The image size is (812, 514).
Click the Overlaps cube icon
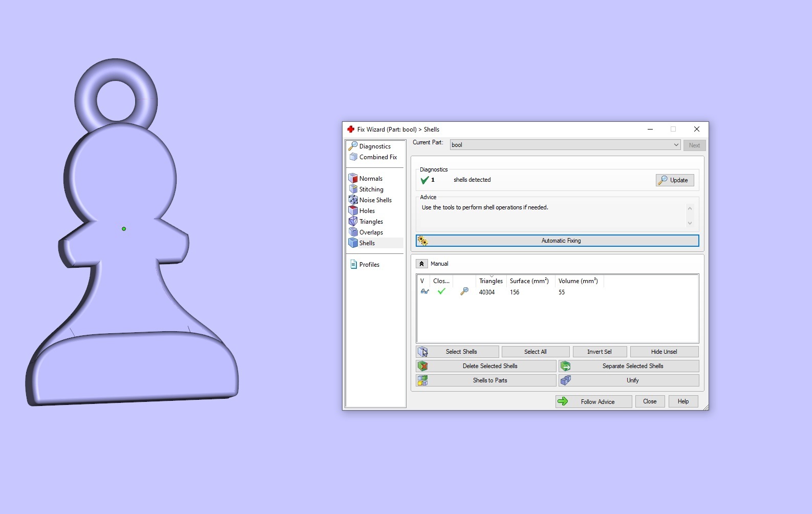(x=353, y=232)
